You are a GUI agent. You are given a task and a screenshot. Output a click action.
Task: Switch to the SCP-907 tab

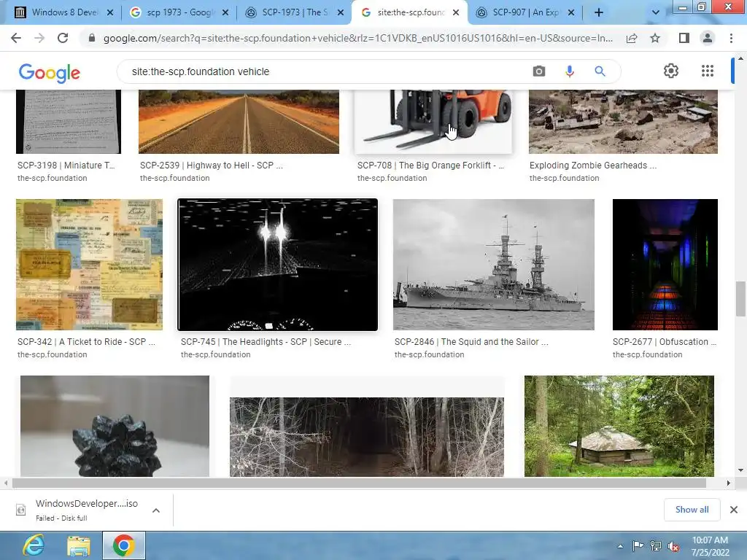[524, 12]
